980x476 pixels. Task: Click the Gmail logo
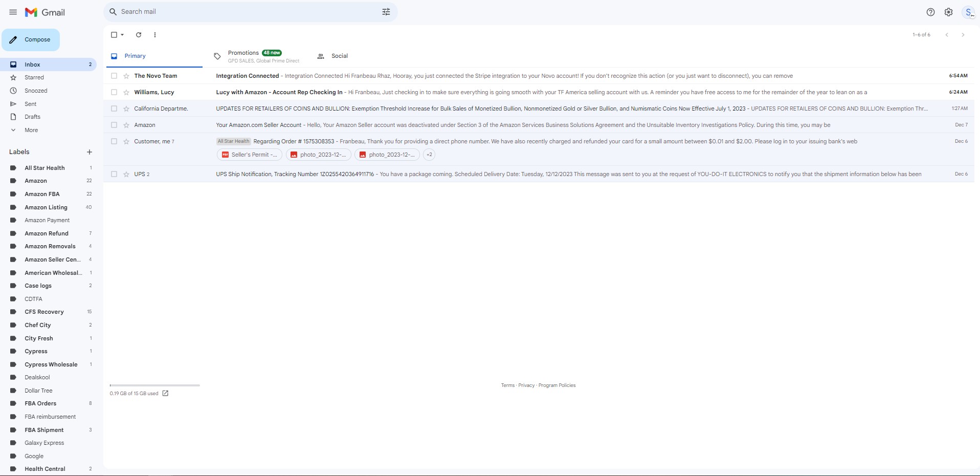(x=45, y=12)
